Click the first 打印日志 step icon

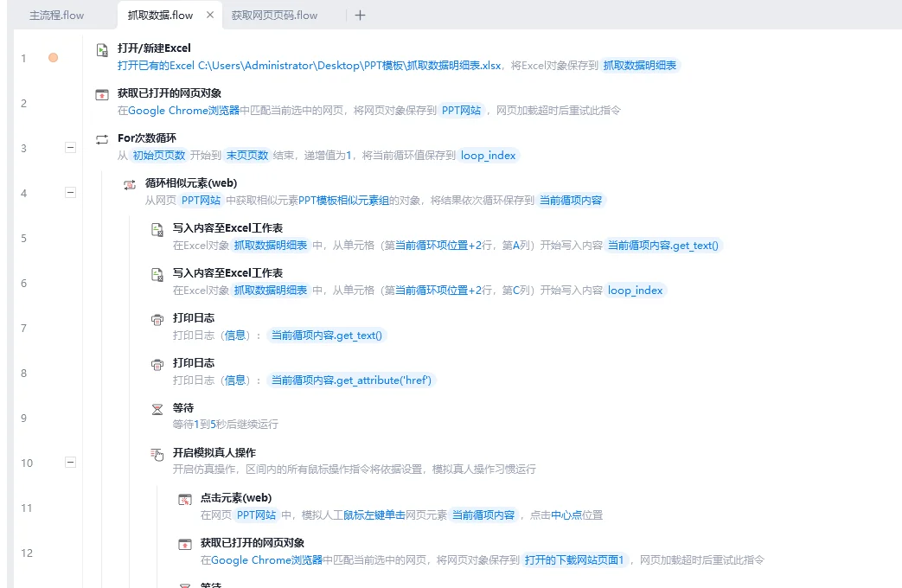157,319
